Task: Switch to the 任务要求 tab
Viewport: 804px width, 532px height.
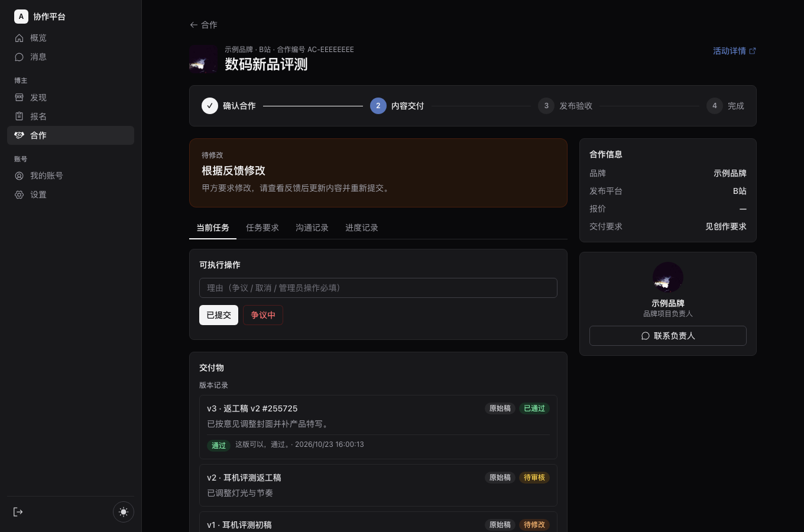Action: (262, 228)
